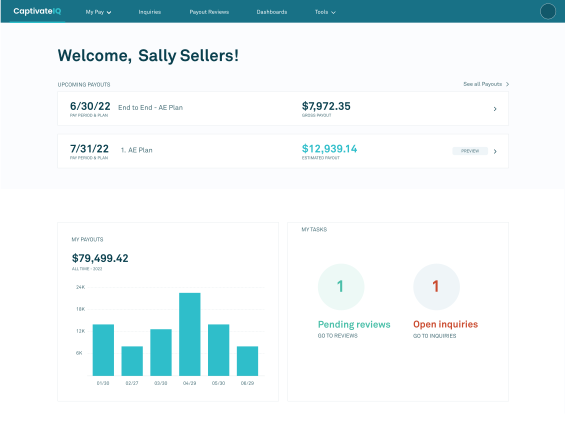Follow the See all Payouts link
This screenshot has height=434, width=565.
(x=482, y=84)
